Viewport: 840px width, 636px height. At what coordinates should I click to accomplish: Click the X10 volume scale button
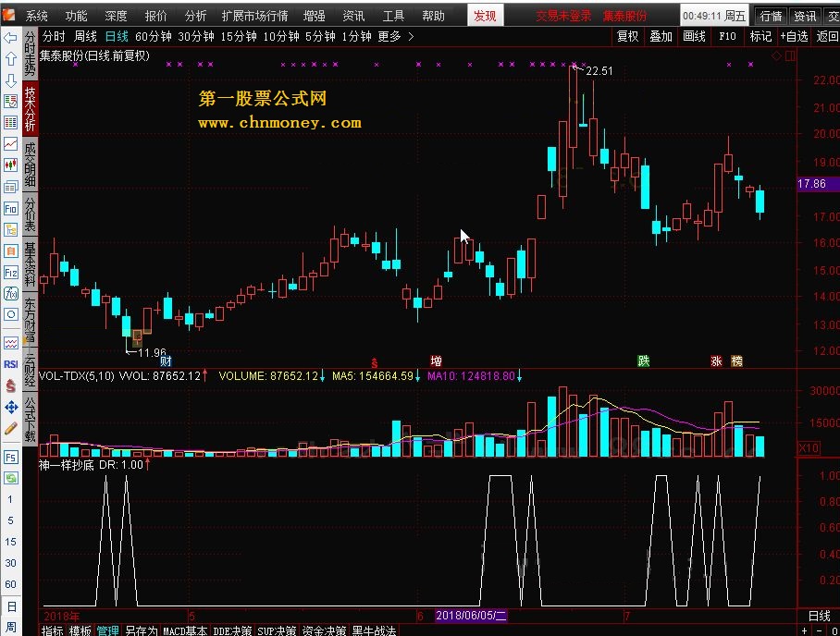tap(809, 448)
